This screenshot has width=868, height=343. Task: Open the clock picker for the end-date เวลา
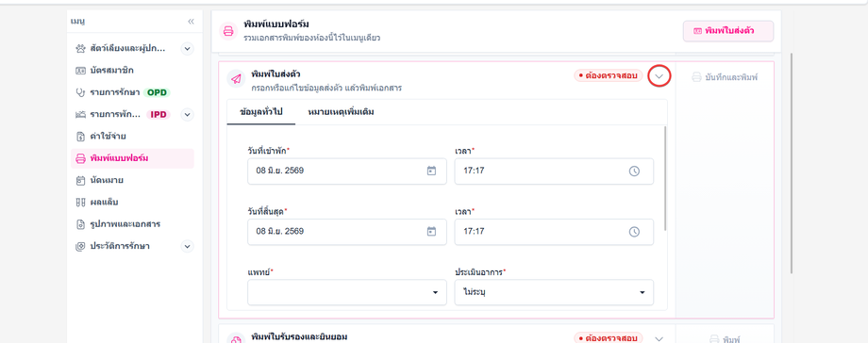click(634, 232)
